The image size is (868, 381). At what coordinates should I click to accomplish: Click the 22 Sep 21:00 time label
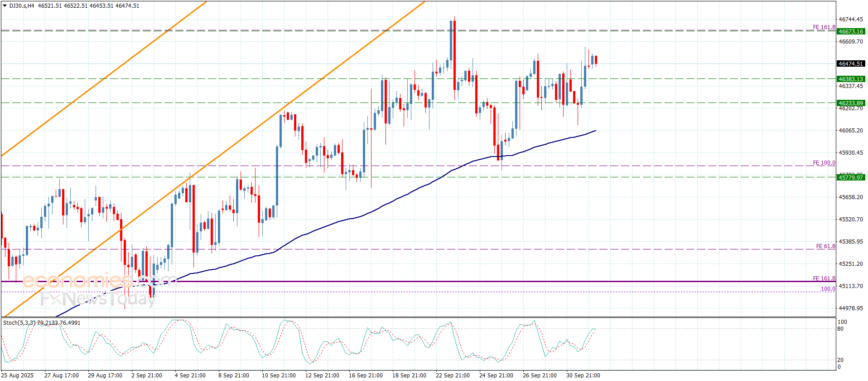click(x=453, y=376)
